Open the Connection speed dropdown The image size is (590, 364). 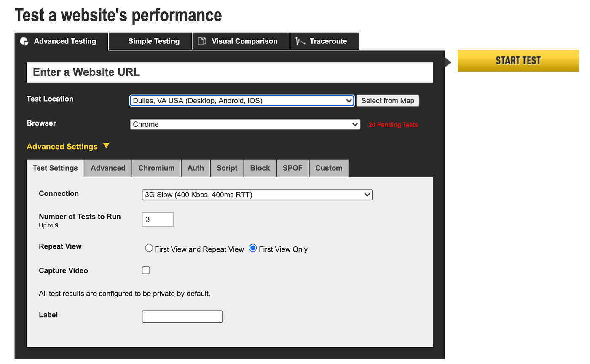(x=257, y=195)
